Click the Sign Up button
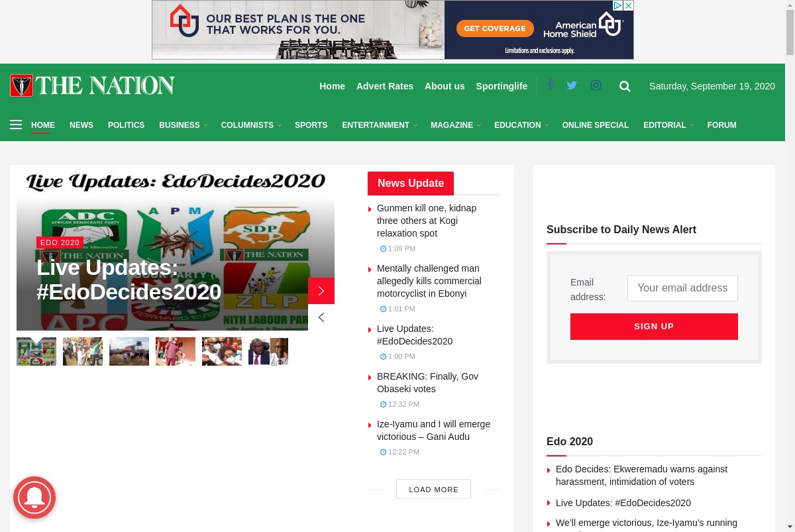This screenshot has width=795, height=532. coord(654,327)
